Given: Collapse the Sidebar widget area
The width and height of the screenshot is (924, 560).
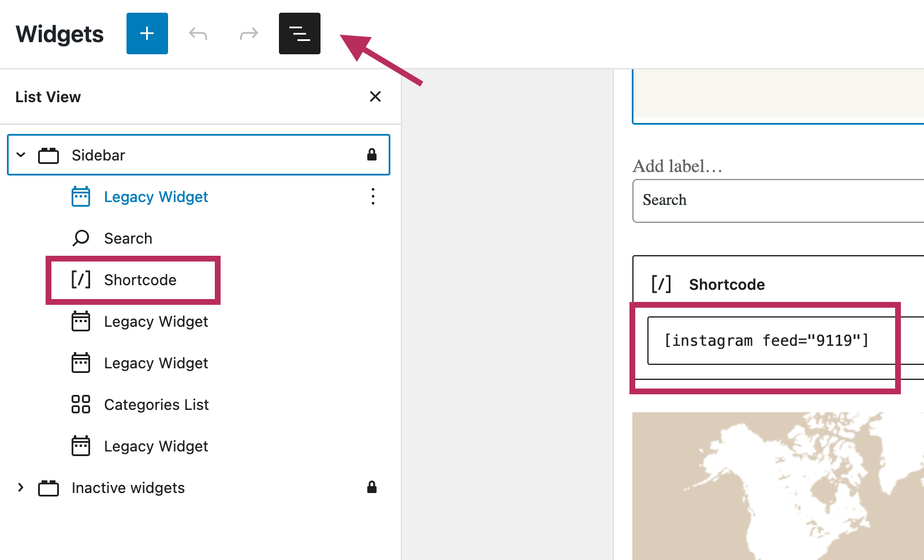Looking at the screenshot, I should point(21,155).
